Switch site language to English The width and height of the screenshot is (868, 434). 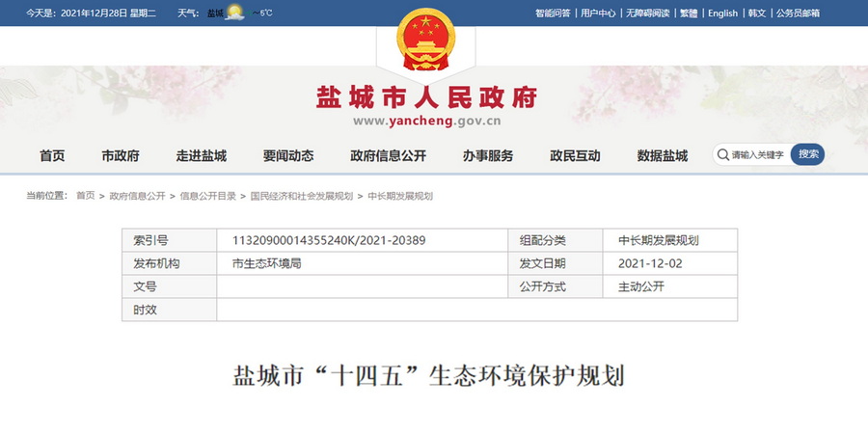(x=722, y=14)
